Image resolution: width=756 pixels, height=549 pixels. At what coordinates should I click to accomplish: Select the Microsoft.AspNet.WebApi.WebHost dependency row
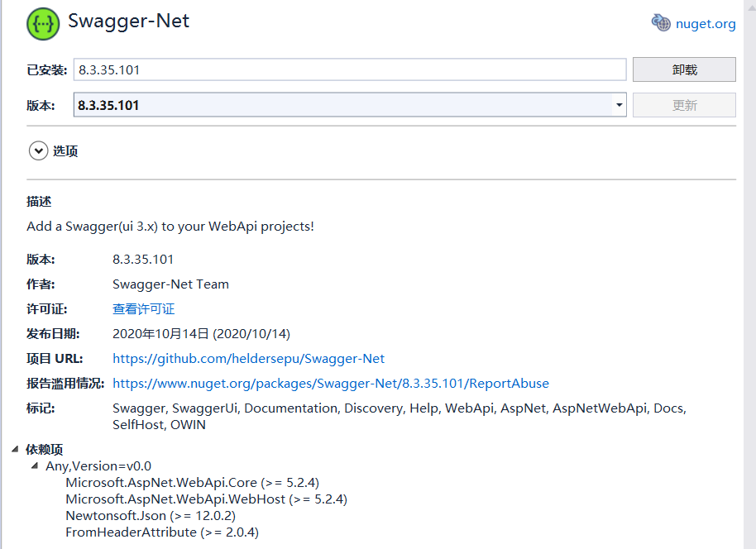coord(206,499)
